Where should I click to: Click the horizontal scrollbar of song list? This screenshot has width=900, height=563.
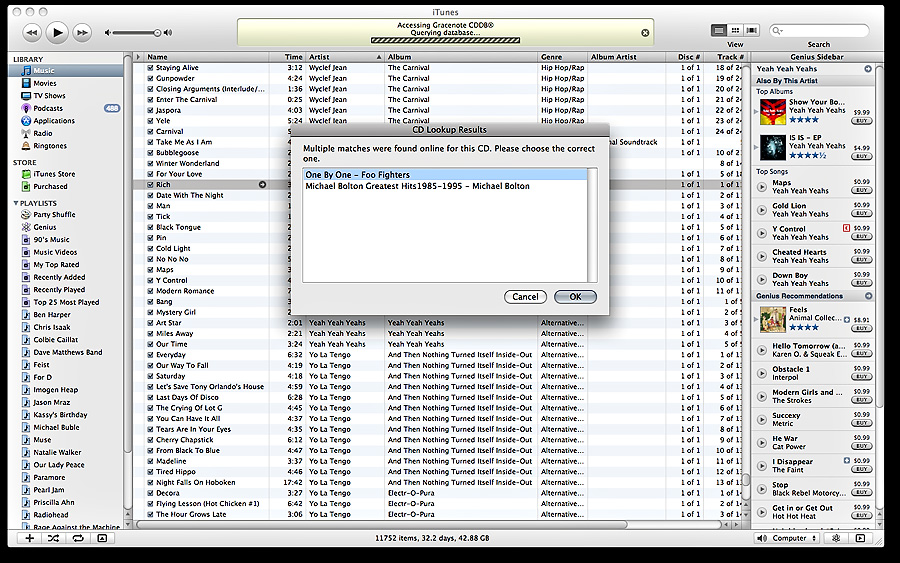pos(382,525)
